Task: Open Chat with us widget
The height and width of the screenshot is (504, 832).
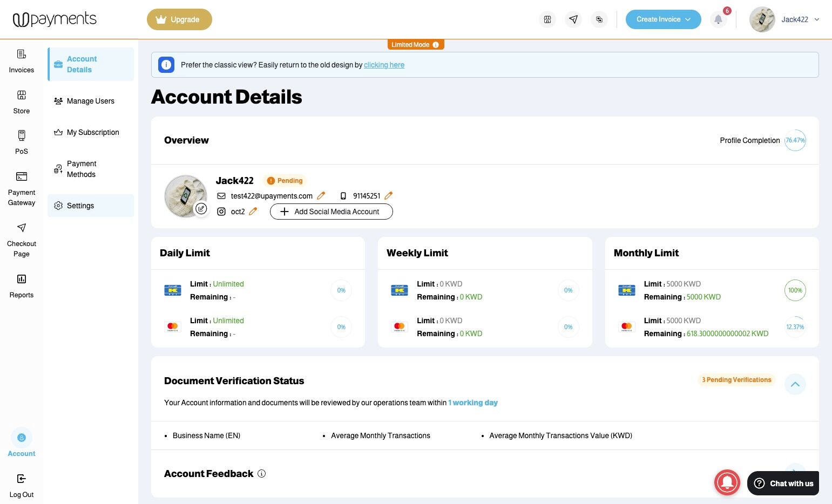Action: (x=783, y=483)
